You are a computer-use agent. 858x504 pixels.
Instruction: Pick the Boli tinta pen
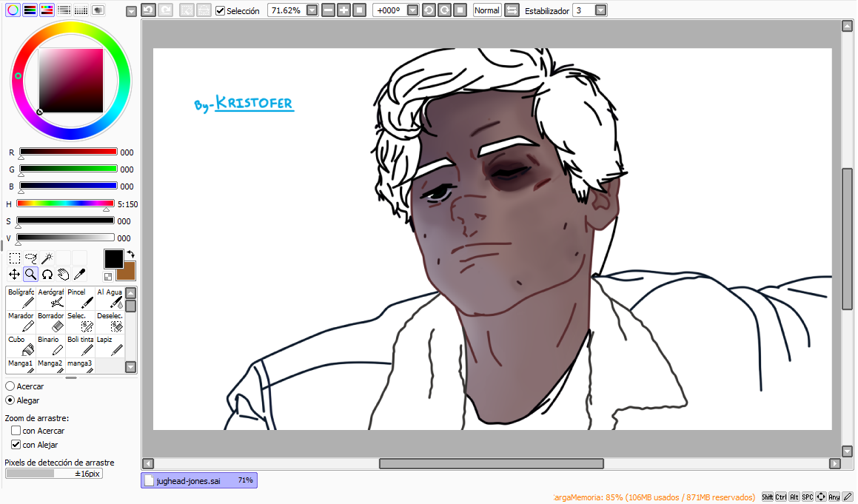point(80,346)
